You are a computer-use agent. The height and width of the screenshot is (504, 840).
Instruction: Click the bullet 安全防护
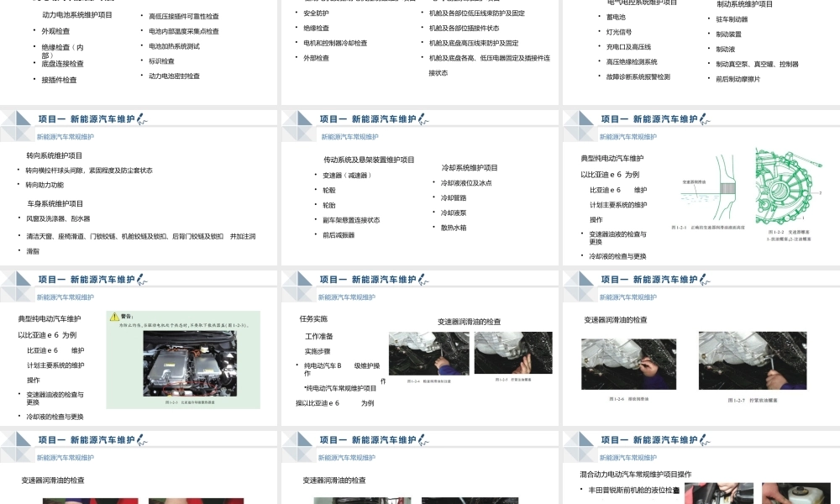[316, 13]
